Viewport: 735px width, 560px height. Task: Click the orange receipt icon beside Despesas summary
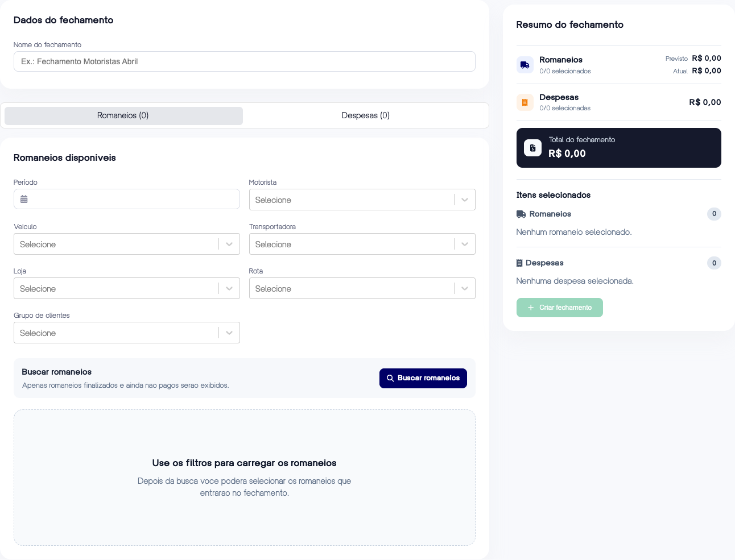pyautogui.click(x=525, y=102)
